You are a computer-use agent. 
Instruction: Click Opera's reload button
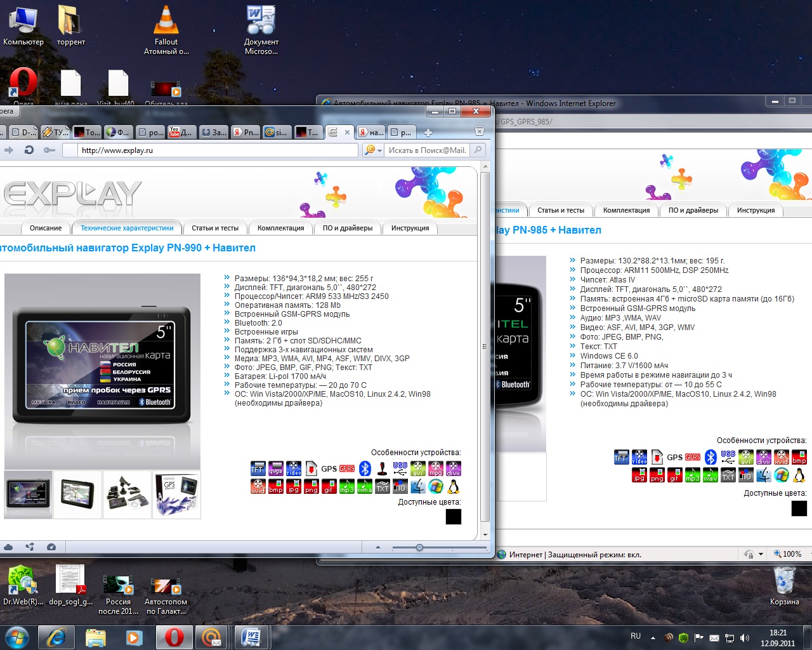pyautogui.click(x=29, y=150)
